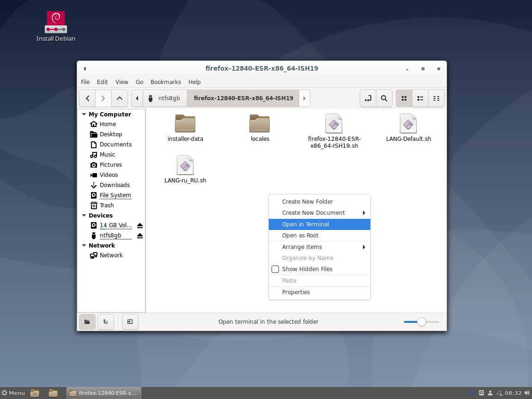Open Network in the sidebar
Viewport: 532px width, 399px height.
(x=111, y=255)
